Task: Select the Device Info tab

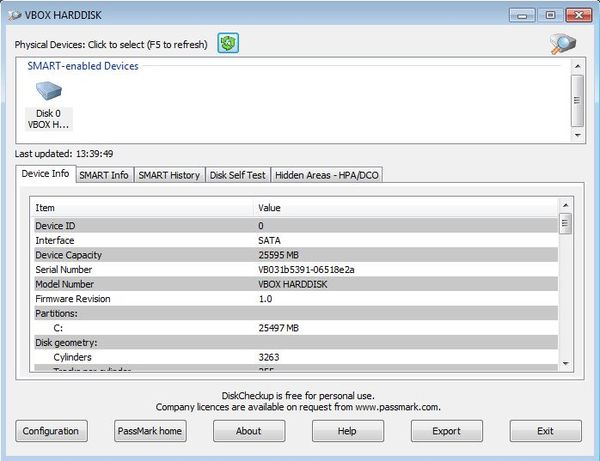Action: coord(46,174)
